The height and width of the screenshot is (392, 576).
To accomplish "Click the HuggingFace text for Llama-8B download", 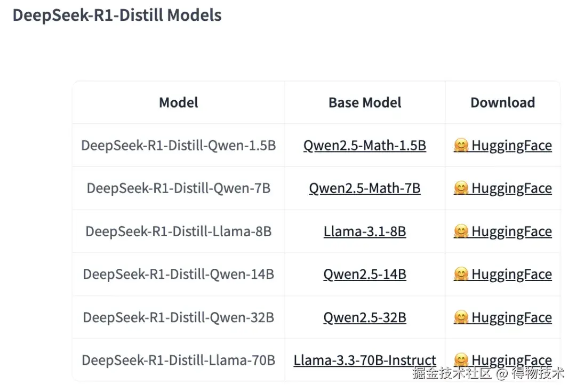I will 511,231.
